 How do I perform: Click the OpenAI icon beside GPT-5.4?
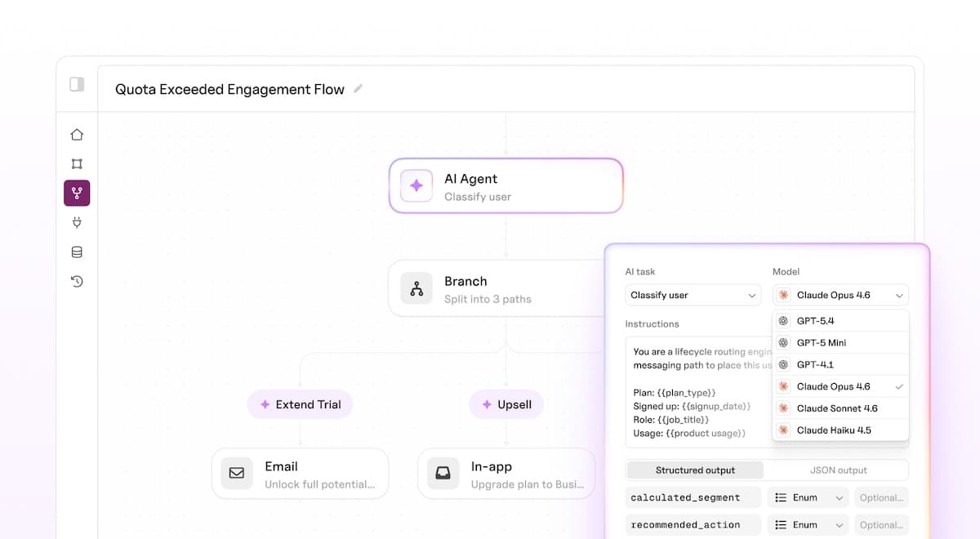tap(784, 321)
